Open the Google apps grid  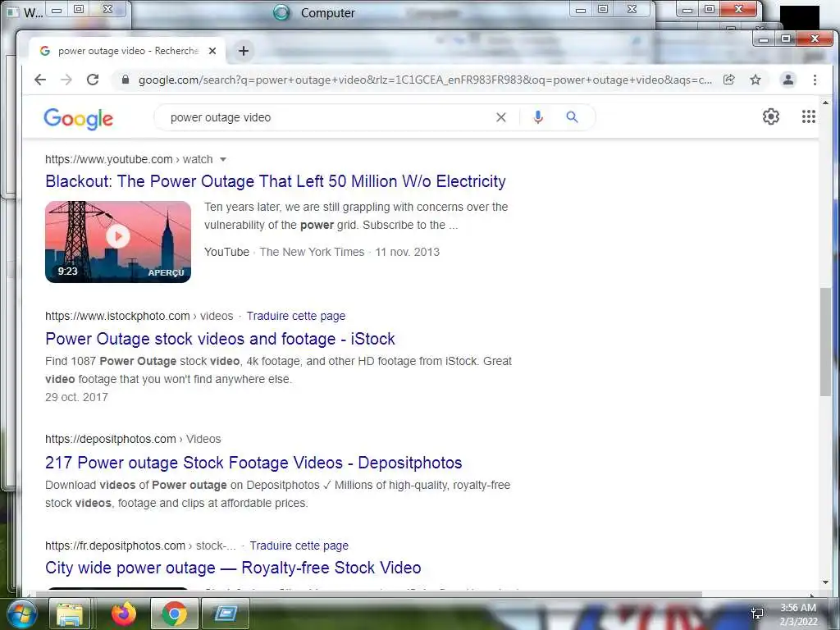[808, 116]
